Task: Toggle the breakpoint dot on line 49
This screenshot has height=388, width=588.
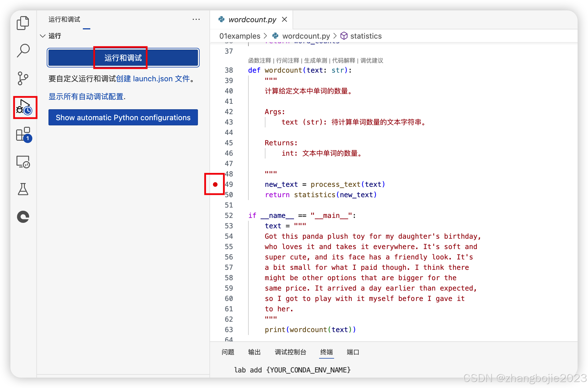Action: [215, 184]
